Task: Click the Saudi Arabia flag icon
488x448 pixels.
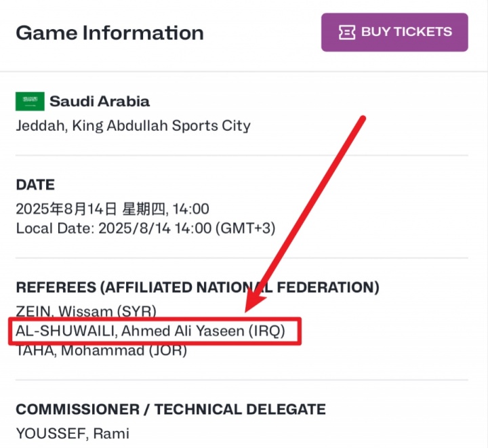Action: 30,102
